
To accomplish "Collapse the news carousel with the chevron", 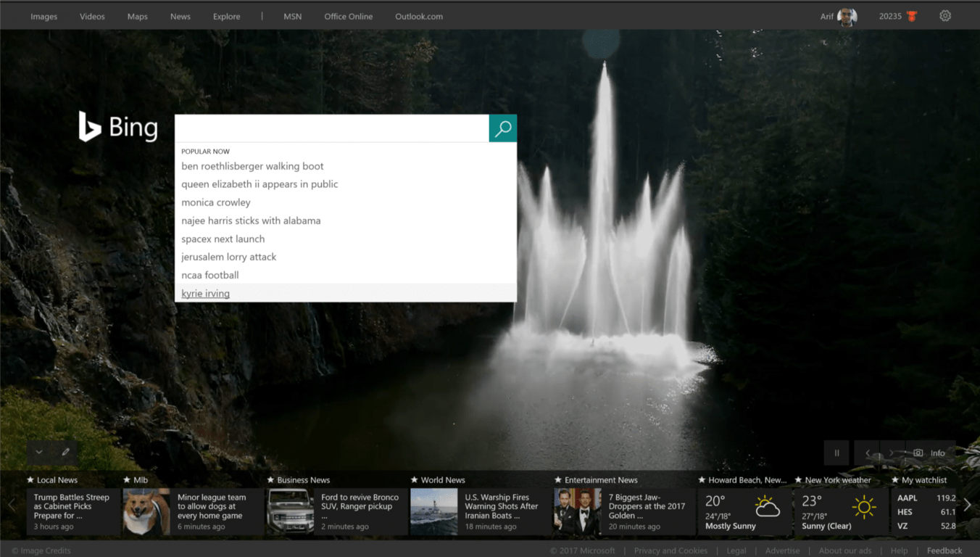I will coord(39,452).
